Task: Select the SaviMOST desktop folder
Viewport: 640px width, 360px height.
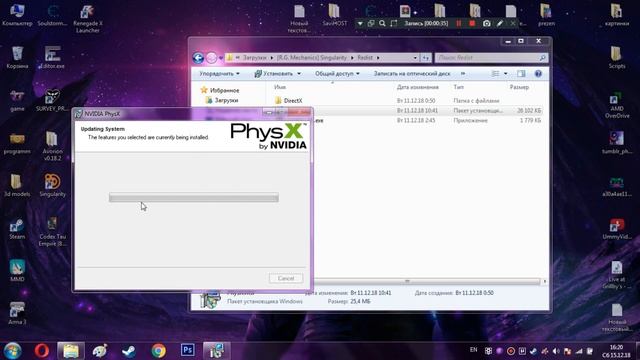Action: click(334, 15)
